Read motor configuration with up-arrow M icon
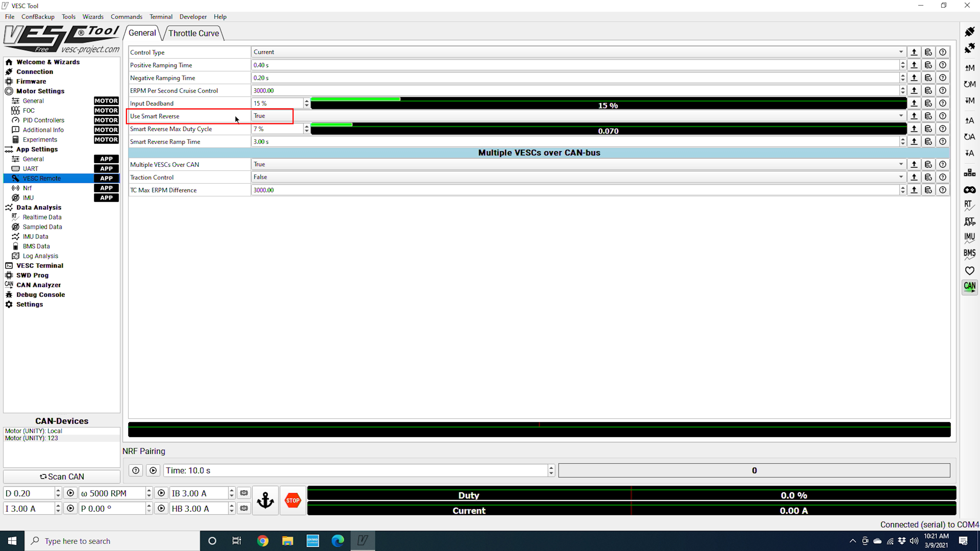This screenshot has width=980, height=551. tap(969, 68)
